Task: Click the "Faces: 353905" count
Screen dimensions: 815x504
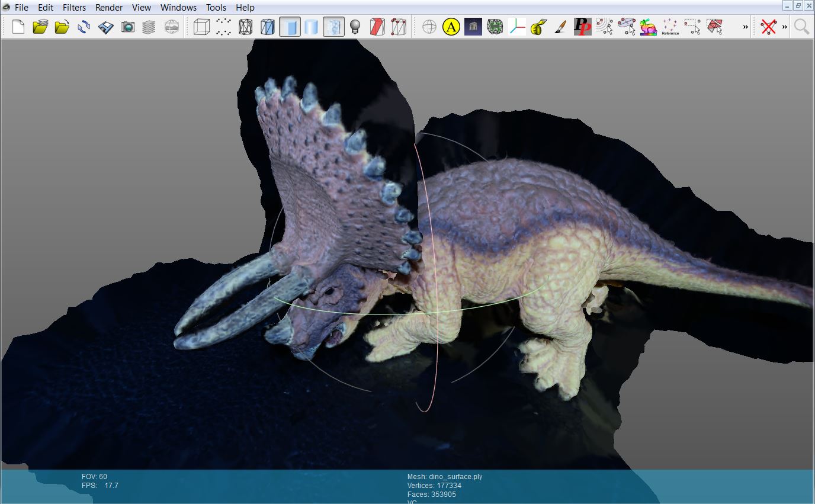Action: [x=432, y=495]
